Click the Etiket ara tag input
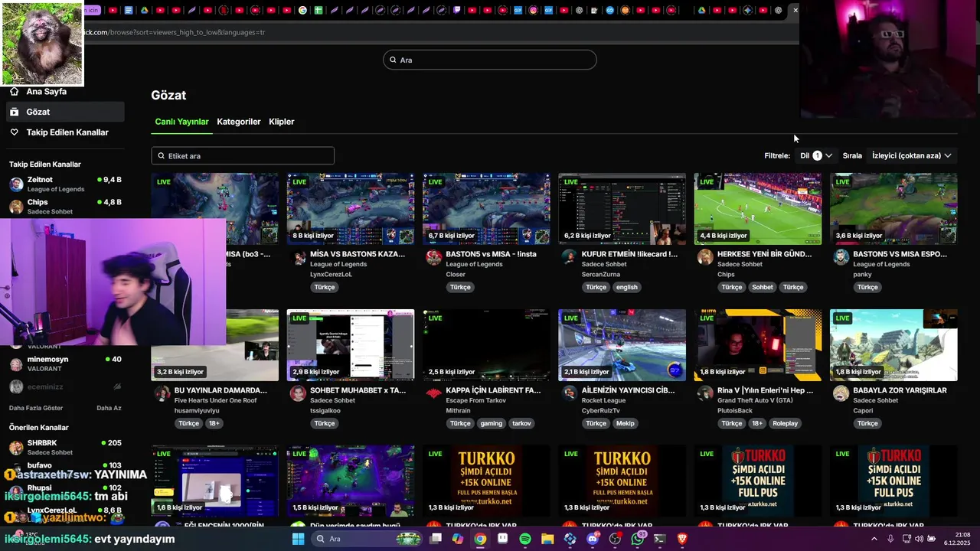 coord(243,156)
